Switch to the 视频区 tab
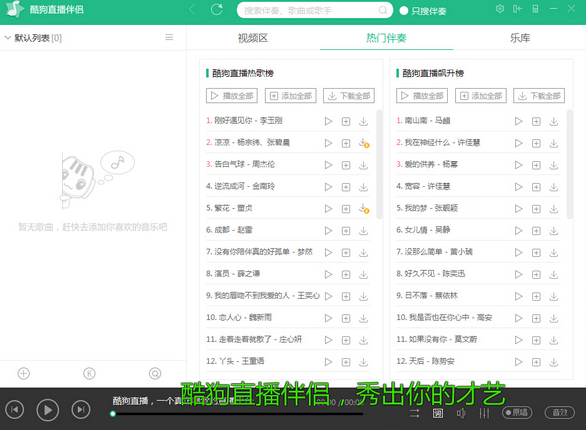Image resolution: width=586 pixels, height=430 pixels. click(253, 38)
